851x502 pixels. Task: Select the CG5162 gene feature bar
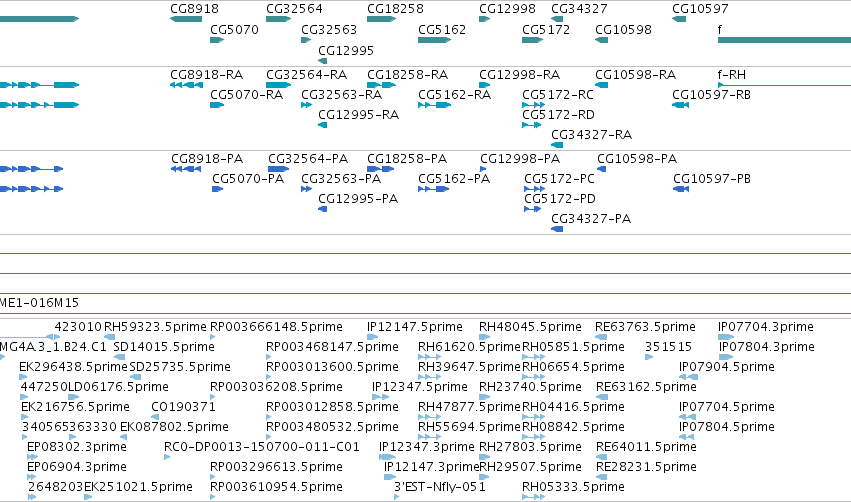pyautogui.click(x=435, y=40)
